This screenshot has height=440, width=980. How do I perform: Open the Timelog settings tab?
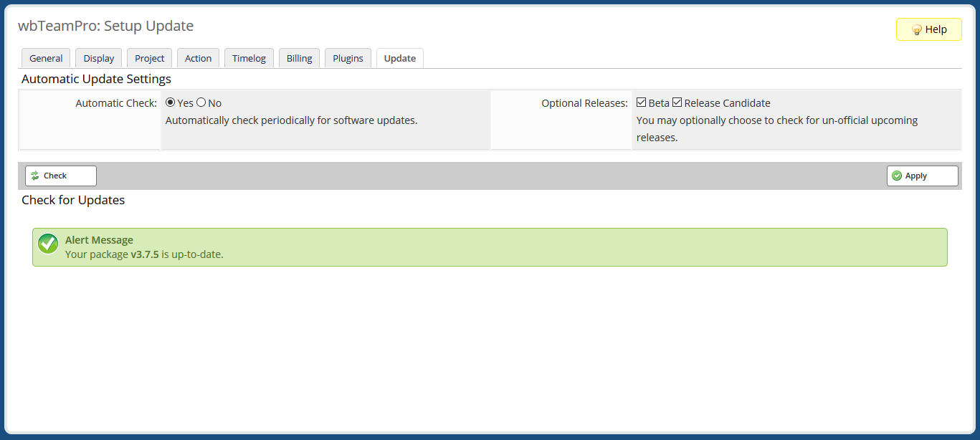pos(249,58)
